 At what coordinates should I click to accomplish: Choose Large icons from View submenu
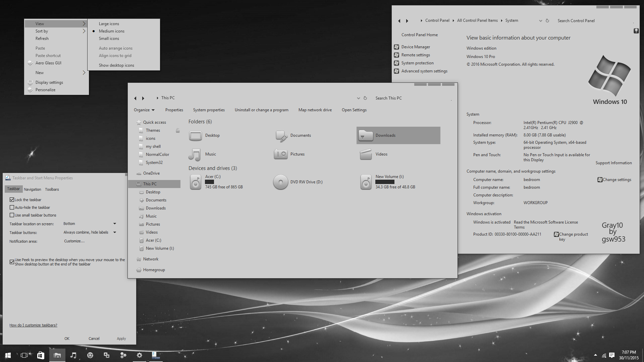[109, 24]
